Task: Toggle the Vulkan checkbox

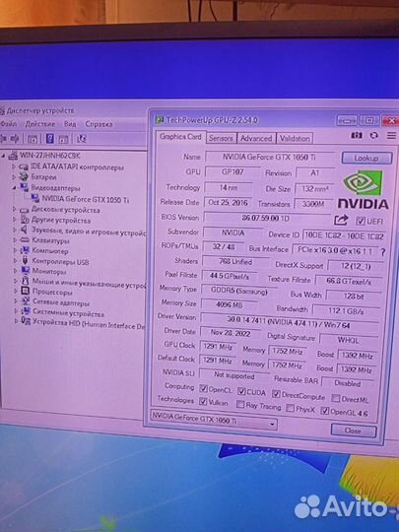Action: (203, 401)
